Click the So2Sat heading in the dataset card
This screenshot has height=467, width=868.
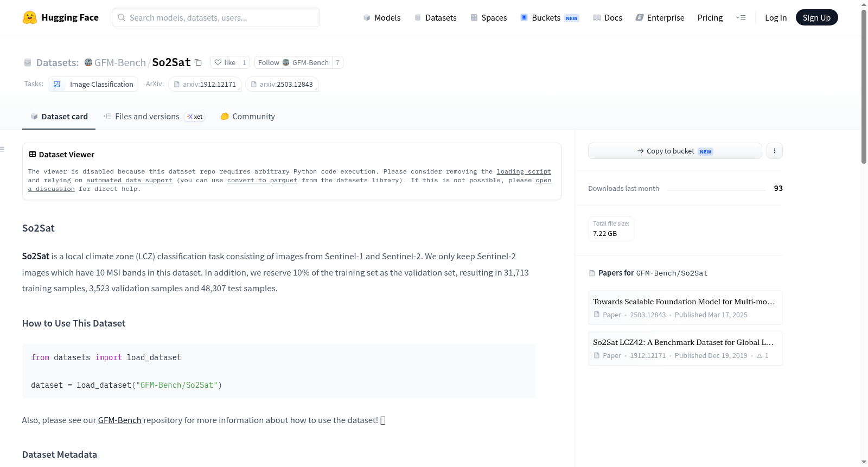tap(39, 228)
